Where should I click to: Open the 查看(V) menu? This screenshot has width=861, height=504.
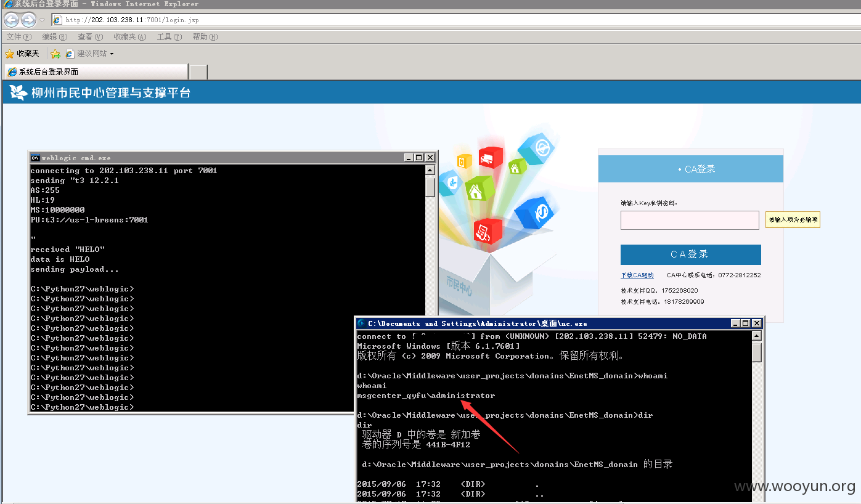coord(90,37)
